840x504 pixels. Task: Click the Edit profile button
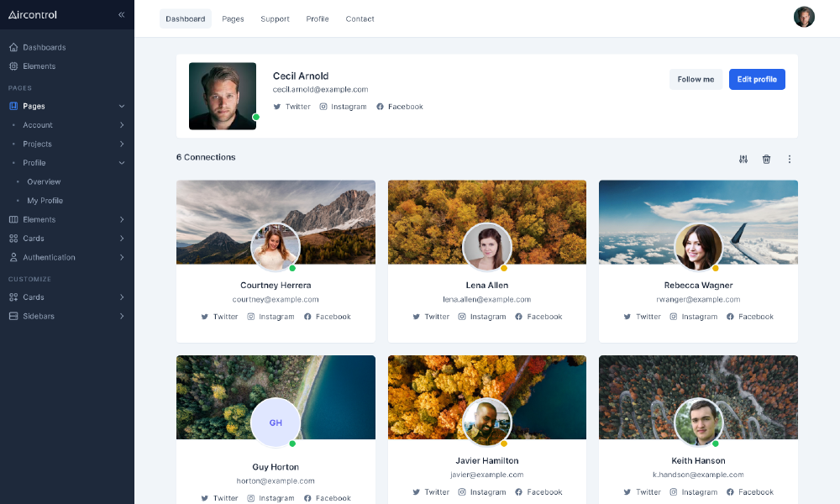tap(757, 79)
